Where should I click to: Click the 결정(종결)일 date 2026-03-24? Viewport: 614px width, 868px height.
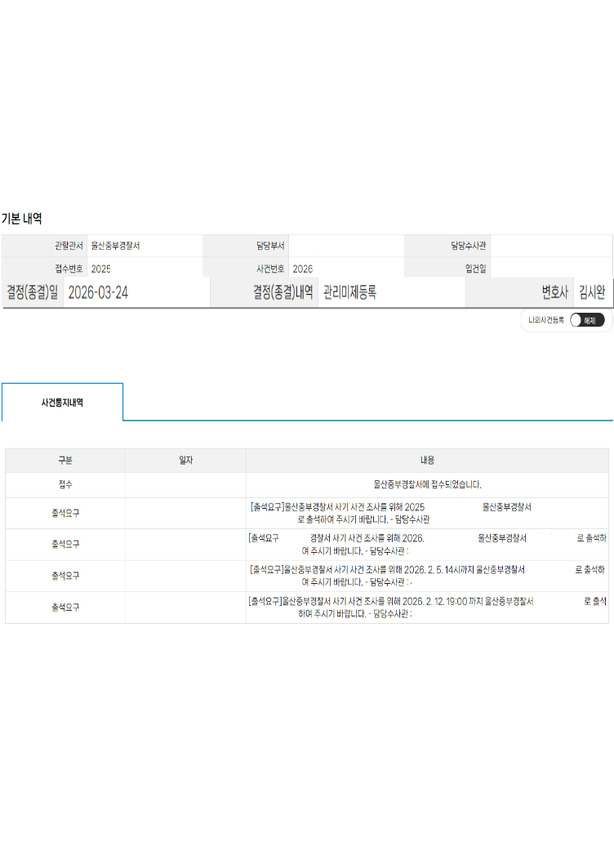(99, 293)
